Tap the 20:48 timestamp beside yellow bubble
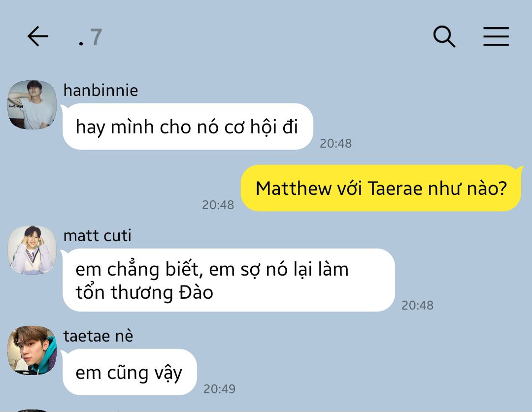The height and width of the screenshot is (412, 532). [x=218, y=205]
